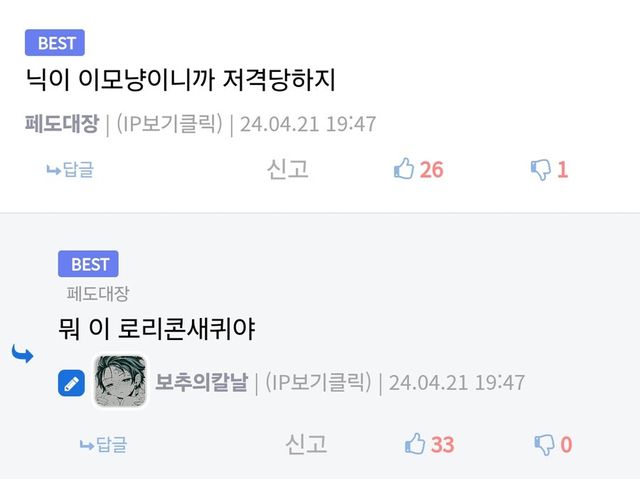Click the blue pencil icon beside the avatar
Viewport: 640px width, 479px height.
click(71, 382)
